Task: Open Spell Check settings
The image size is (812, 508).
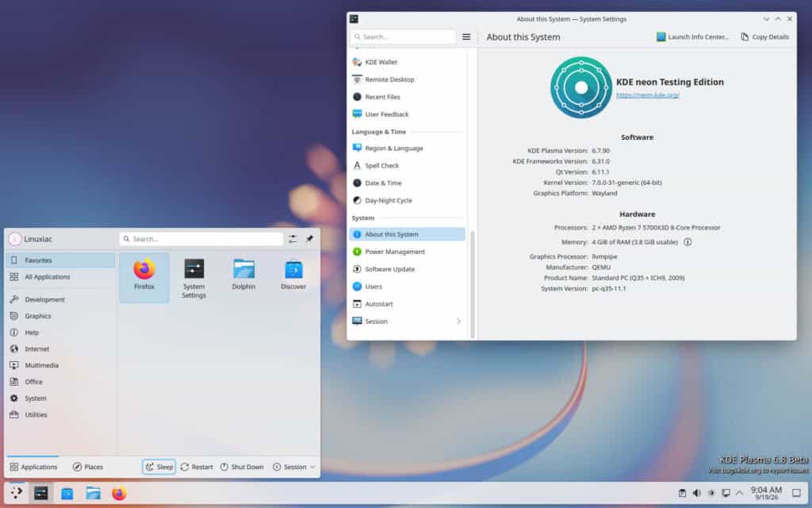Action: point(407,165)
